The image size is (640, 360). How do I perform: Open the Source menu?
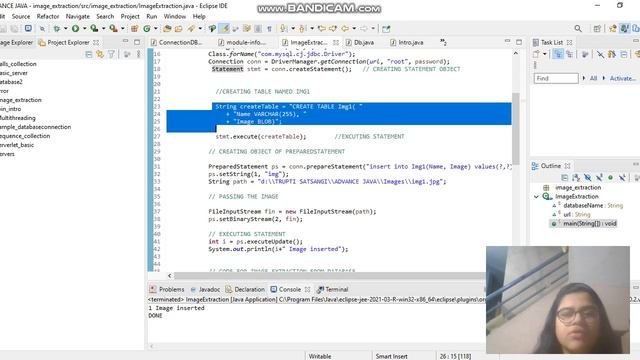tap(21, 16)
